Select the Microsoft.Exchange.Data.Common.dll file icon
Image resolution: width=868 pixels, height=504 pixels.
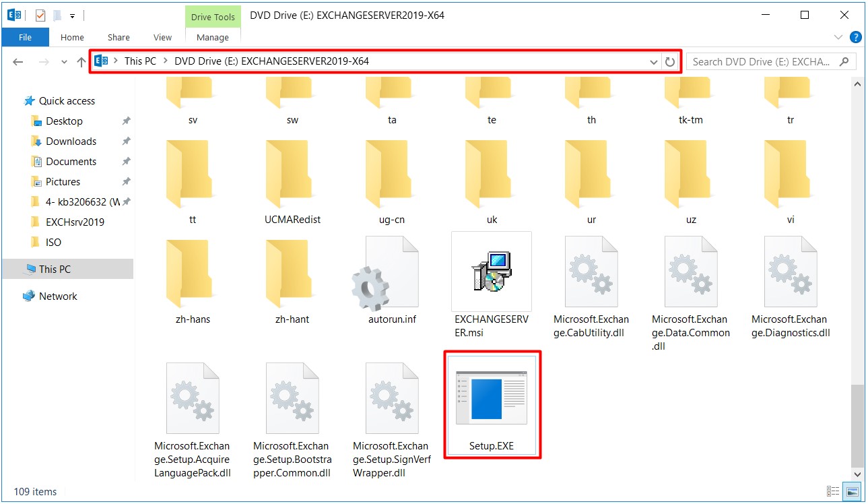click(x=690, y=272)
